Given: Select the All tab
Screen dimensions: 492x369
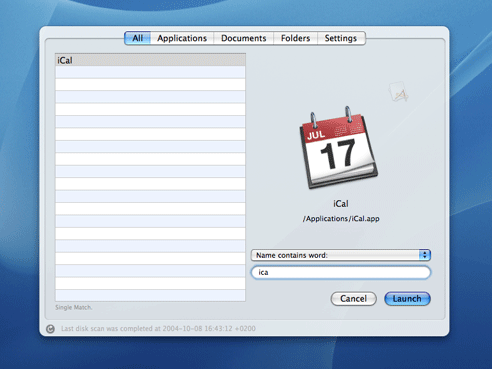Looking at the screenshot, I should [138, 38].
